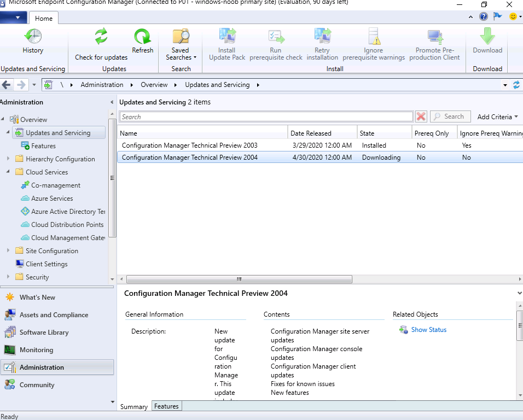The image size is (523, 420).
Task: Open Co-management node
Action: click(x=56, y=185)
